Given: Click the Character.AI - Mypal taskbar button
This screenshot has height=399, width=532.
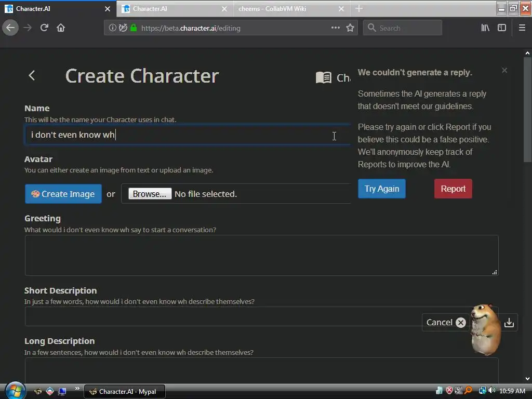Looking at the screenshot, I should [x=125, y=392].
